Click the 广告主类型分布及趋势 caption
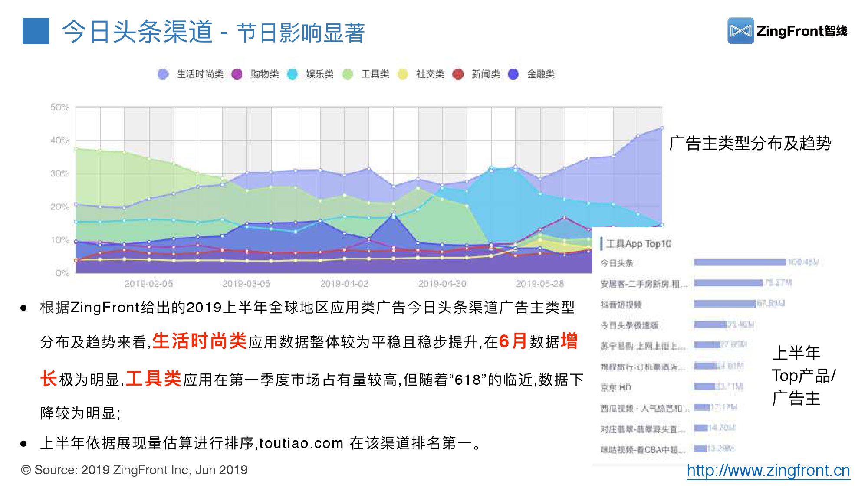 tap(750, 143)
